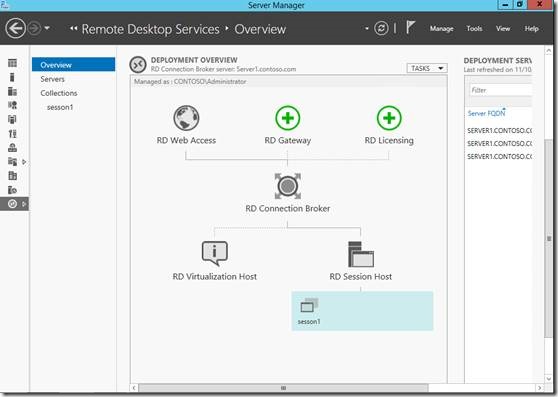This screenshot has width=558, height=397.
Task: Click the RD Virtualization Host info icon
Action: [x=215, y=254]
